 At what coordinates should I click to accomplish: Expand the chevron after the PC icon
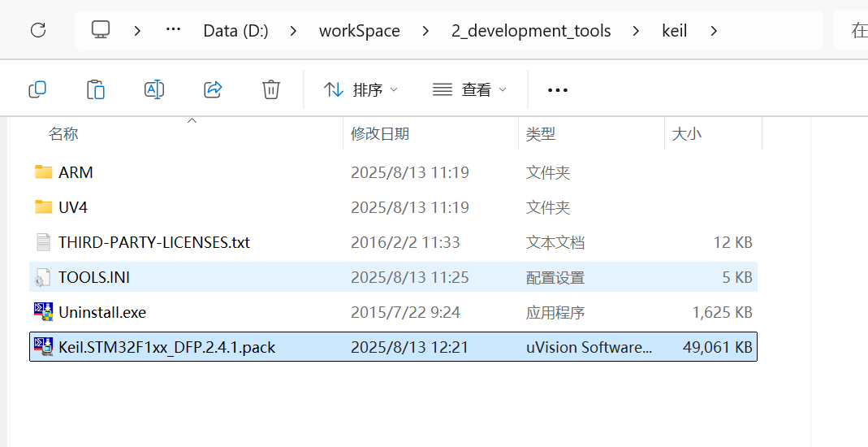coord(137,30)
